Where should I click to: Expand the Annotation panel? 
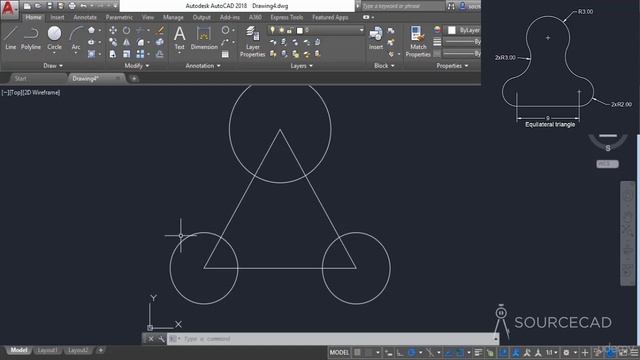[203, 66]
